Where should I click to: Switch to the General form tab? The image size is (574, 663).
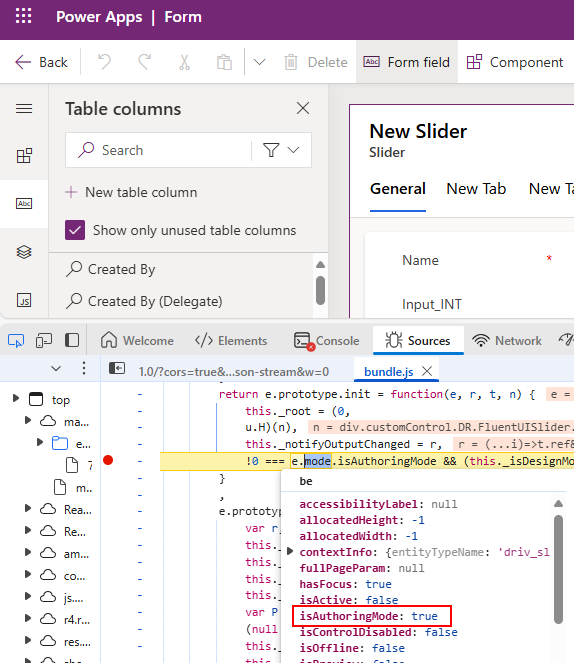(398, 189)
